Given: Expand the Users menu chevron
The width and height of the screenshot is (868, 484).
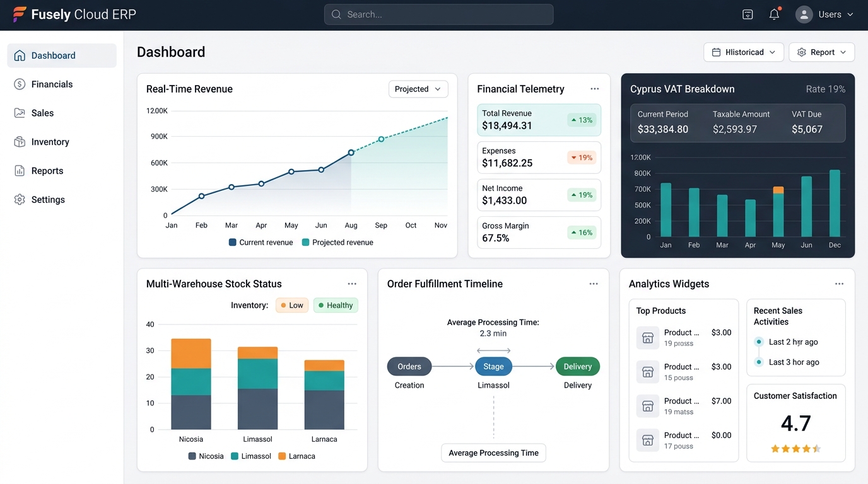Looking at the screenshot, I should 850,14.
